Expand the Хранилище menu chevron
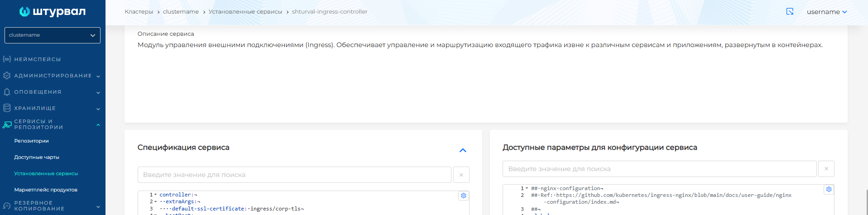868x215 pixels. [98, 109]
